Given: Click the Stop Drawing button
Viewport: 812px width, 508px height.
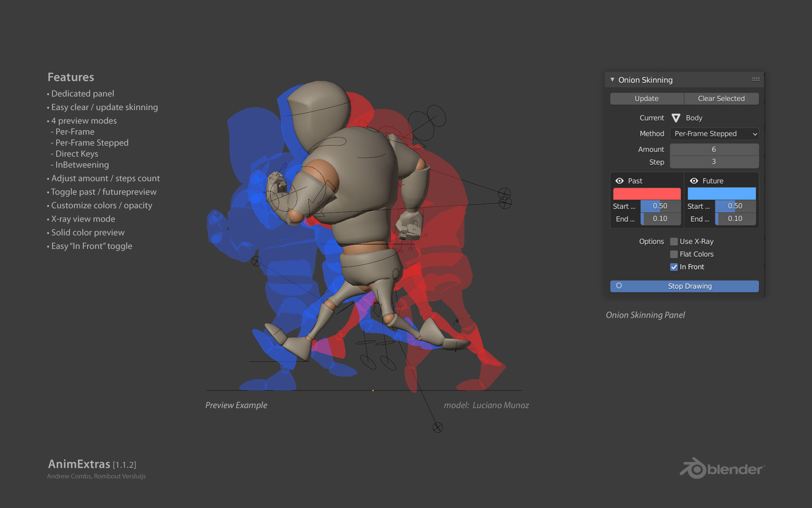Looking at the screenshot, I should 689,286.
